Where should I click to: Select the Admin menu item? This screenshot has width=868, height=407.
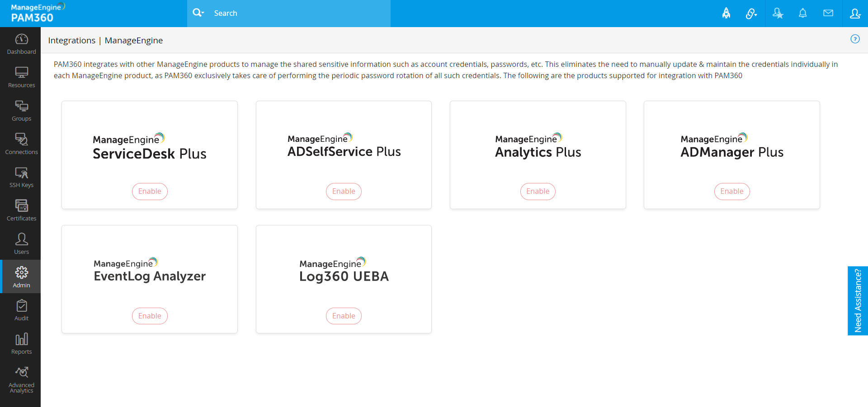tap(21, 277)
